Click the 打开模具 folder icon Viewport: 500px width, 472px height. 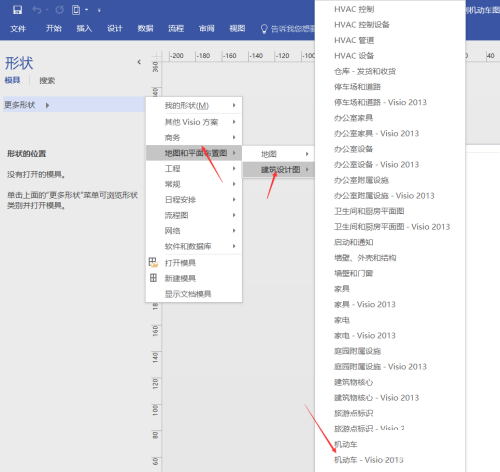click(x=153, y=262)
